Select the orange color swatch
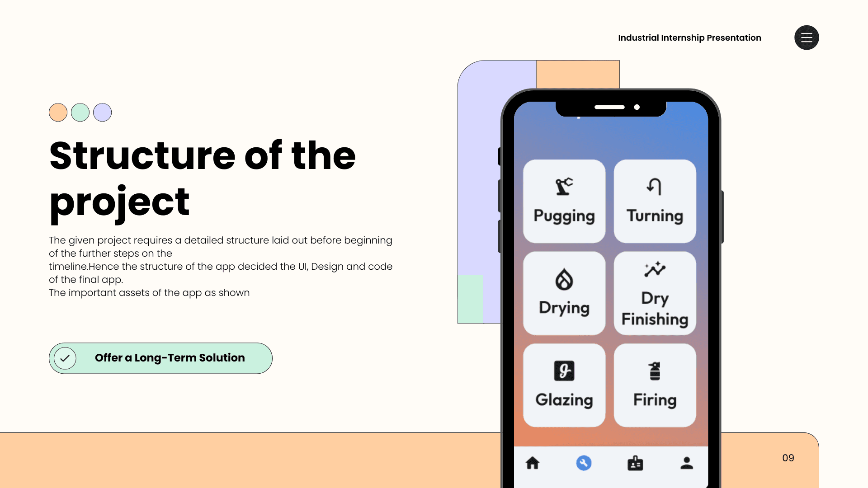 point(58,112)
